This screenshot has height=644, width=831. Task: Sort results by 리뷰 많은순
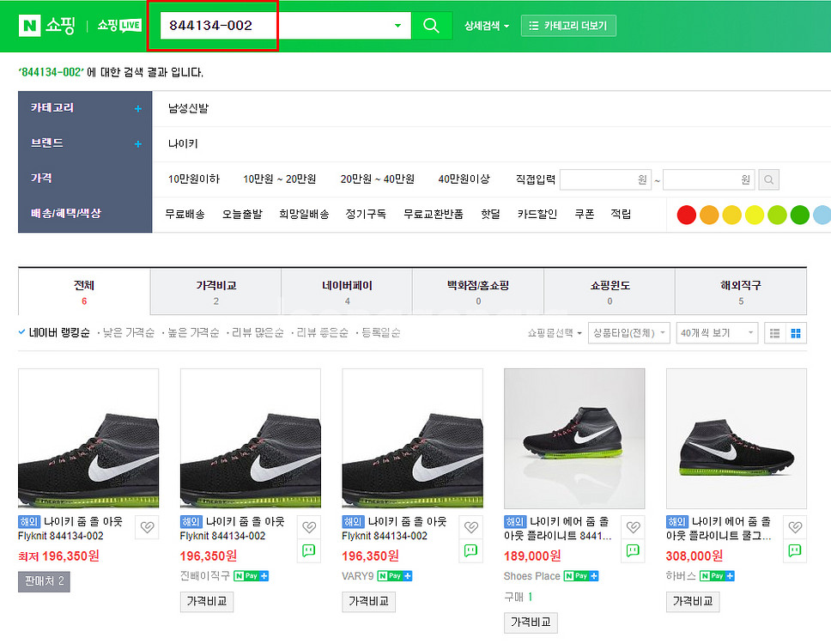pos(258,332)
